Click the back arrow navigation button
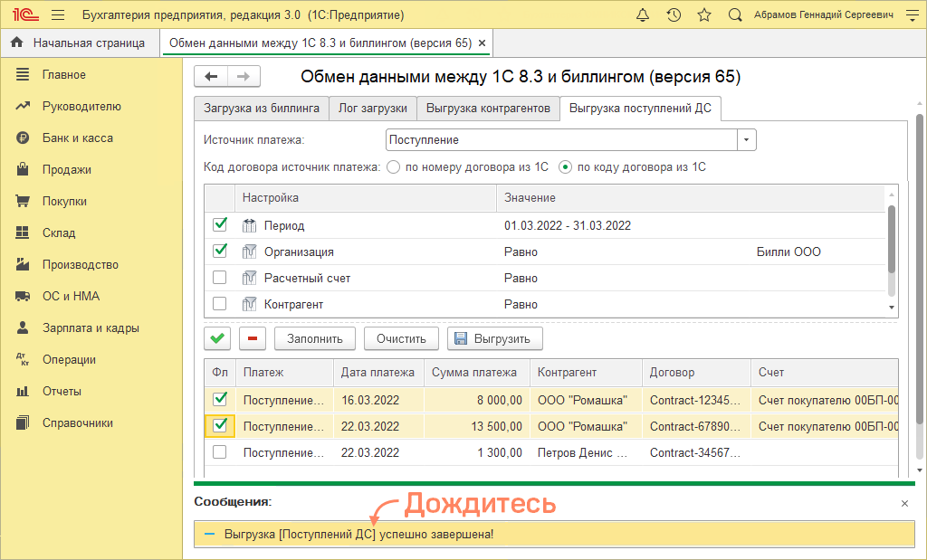 coord(211,77)
